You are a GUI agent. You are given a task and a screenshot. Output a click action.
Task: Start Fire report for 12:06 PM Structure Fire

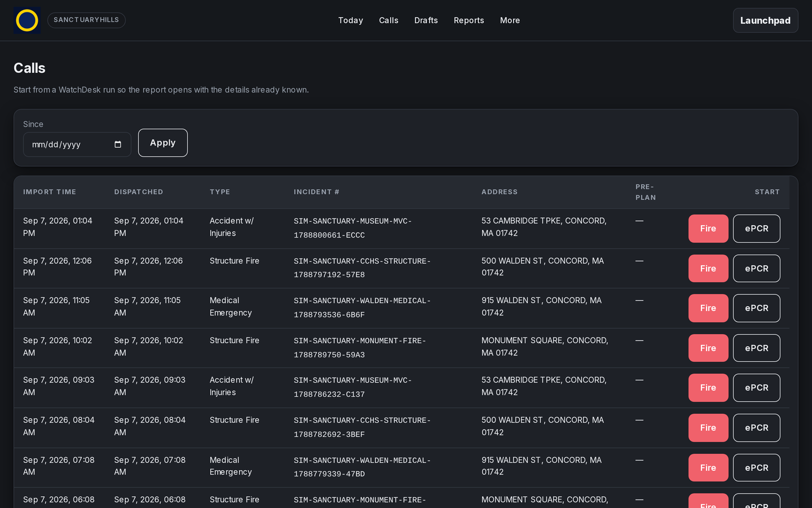pos(708,269)
